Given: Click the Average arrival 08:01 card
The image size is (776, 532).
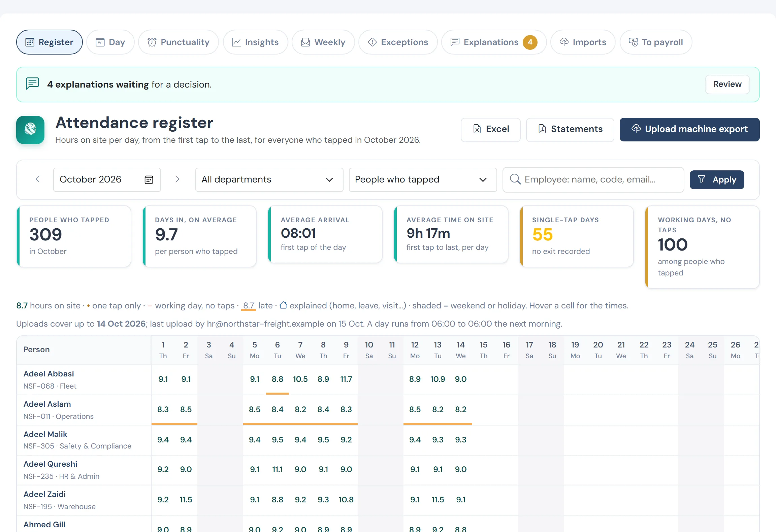Looking at the screenshot, I should click(325, 234).
